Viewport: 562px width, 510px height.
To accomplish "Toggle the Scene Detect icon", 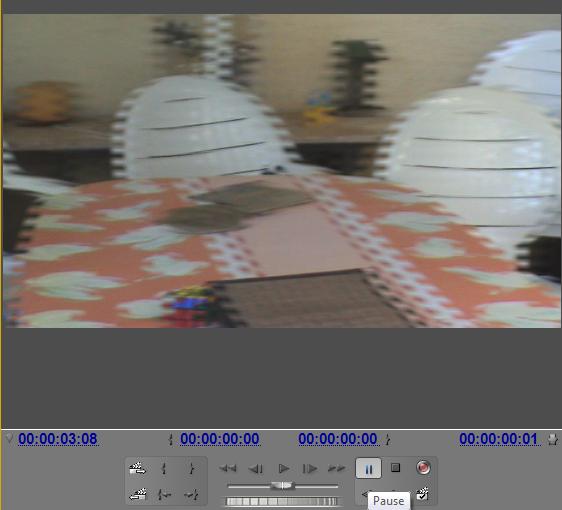I will [x=423, y=494].
